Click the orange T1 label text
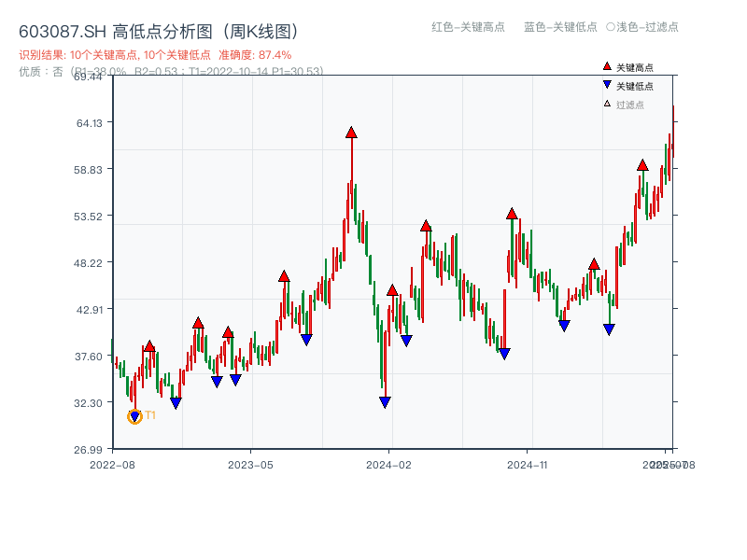Screen dimensions: 747x560 tap(150, 415)
